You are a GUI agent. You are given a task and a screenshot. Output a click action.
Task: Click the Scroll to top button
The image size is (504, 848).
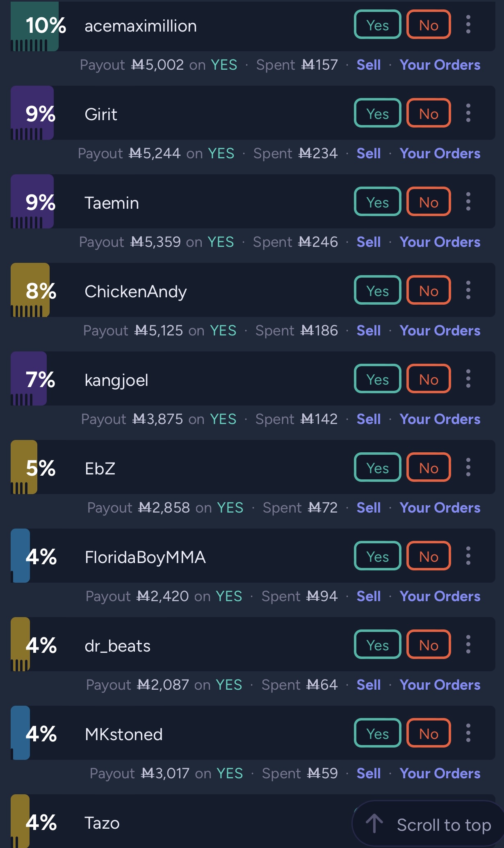429,824
